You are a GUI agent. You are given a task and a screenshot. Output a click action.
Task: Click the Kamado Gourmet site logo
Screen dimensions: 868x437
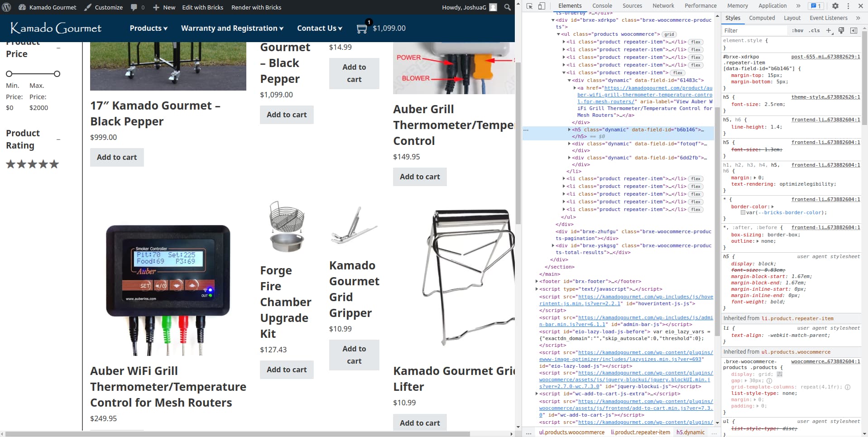pos(56,28)
